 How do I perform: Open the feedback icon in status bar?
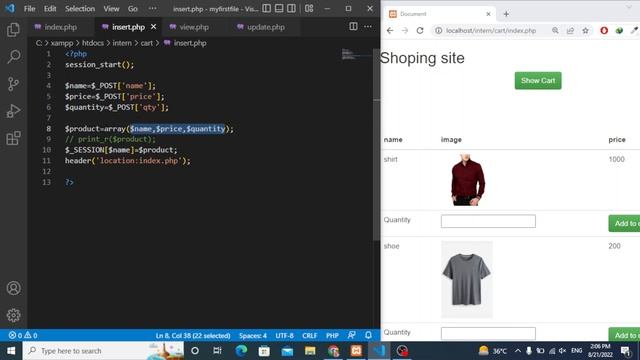351,336
